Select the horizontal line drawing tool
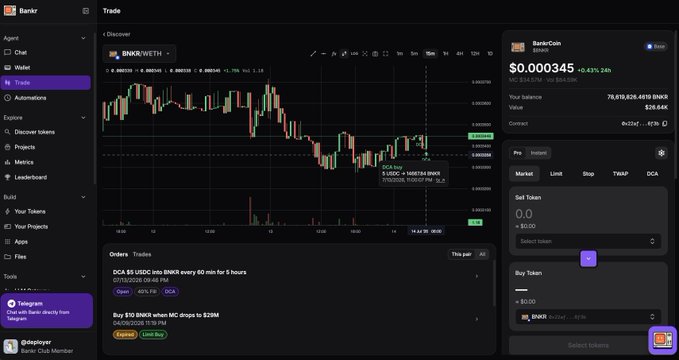Viewport: 679px width, 360px height. pyautogui.click(x=323, y=54)
